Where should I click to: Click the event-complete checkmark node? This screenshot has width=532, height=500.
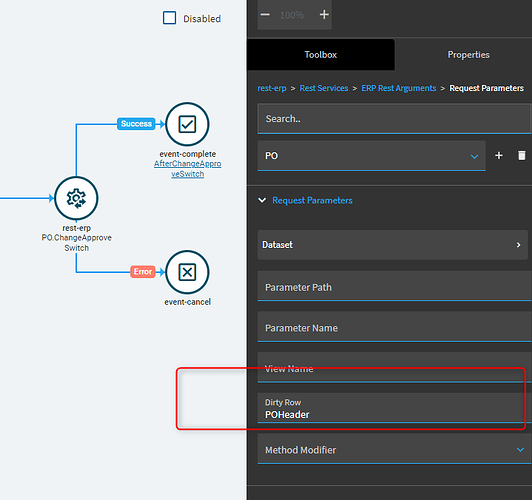[x=187, y=124]
